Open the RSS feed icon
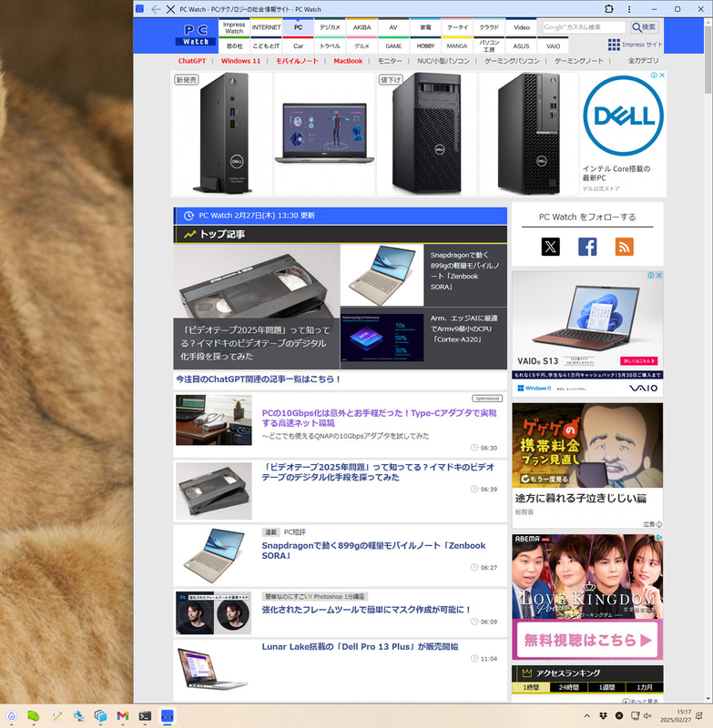This screenshot has width=713, height=728. pyautogui.click(x=625, y=247)
